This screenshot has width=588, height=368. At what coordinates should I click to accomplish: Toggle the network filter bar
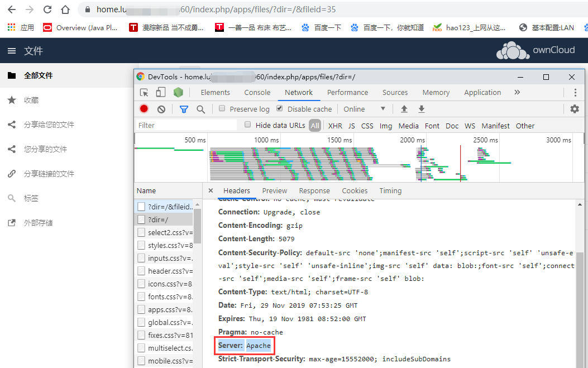point(184,109)
